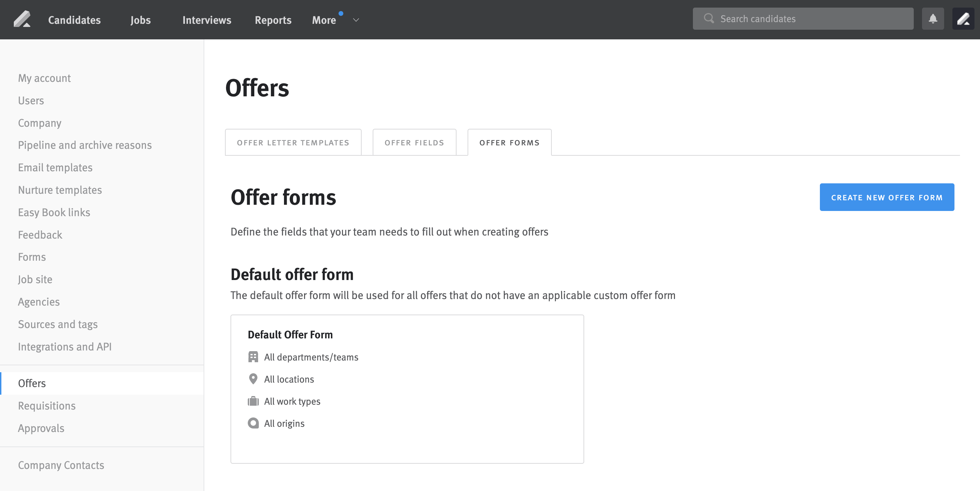The width and height of the screenshot is (980, 491).
Task: Open Nurture templates settings
Action: 60,190
